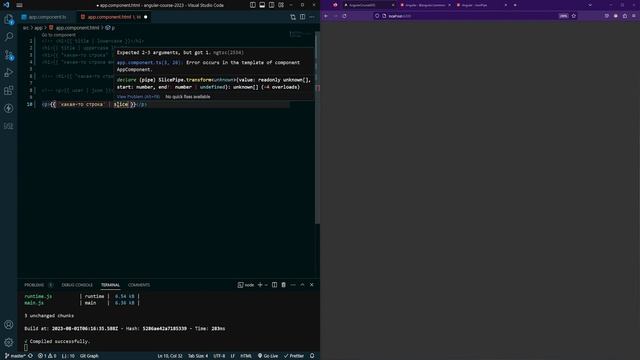Image resolution: width=640 pixels, height=360 pixels.
Task: Switch to the Problems panel tab
Action: pyautogui.click(x=34, y=285)
